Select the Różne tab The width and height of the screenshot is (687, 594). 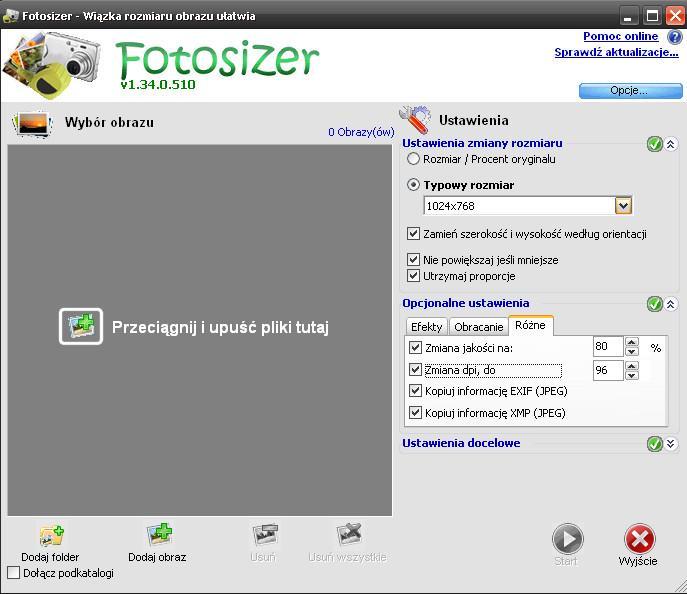point(531,325)
